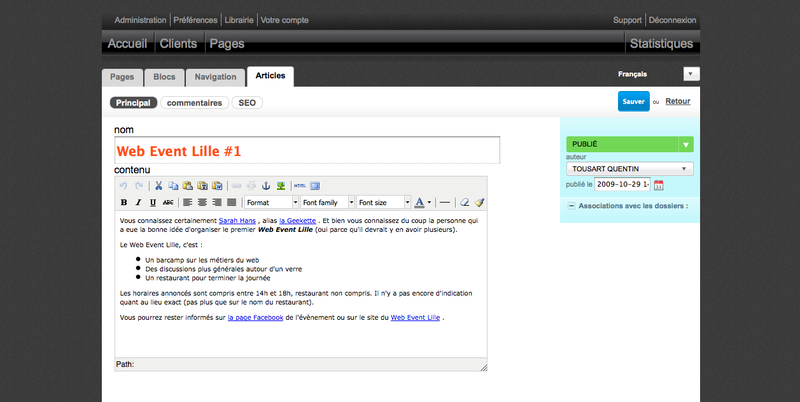This screenshot has width=800, height=402.
Task: Open the commentaires sub-tab
Action: coord(194,103)
